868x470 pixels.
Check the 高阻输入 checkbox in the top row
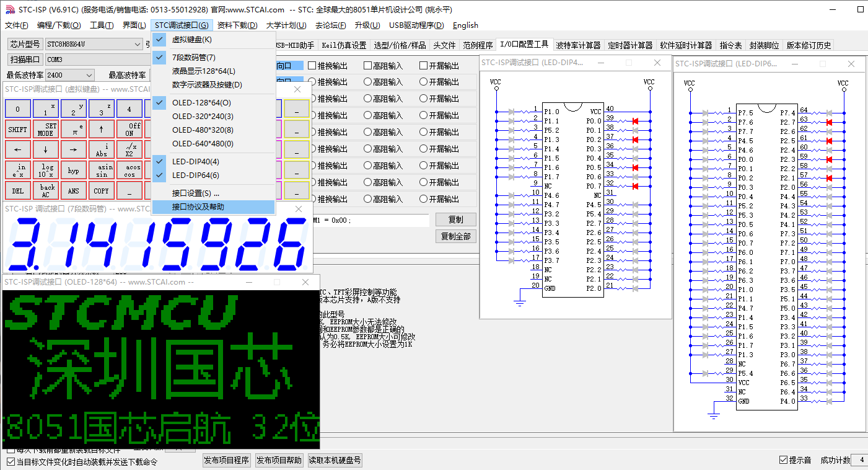tap(367, 66)
